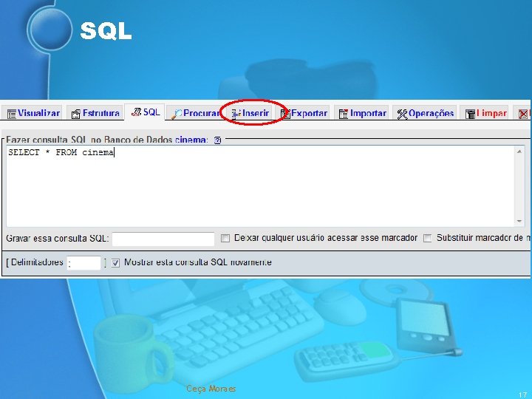Switch to the Estrutura tab
This screenshot has width=532, height=399.
[x=95, y=113]
